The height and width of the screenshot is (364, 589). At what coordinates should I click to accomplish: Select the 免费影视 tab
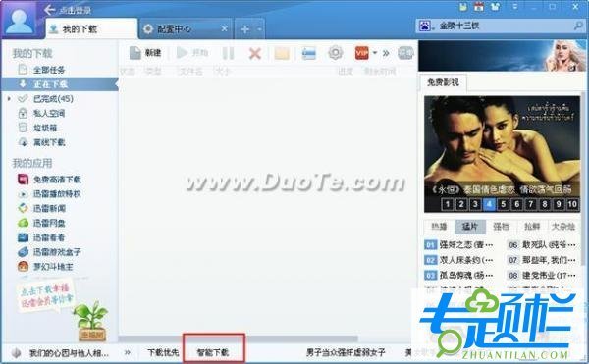[444, 82]
